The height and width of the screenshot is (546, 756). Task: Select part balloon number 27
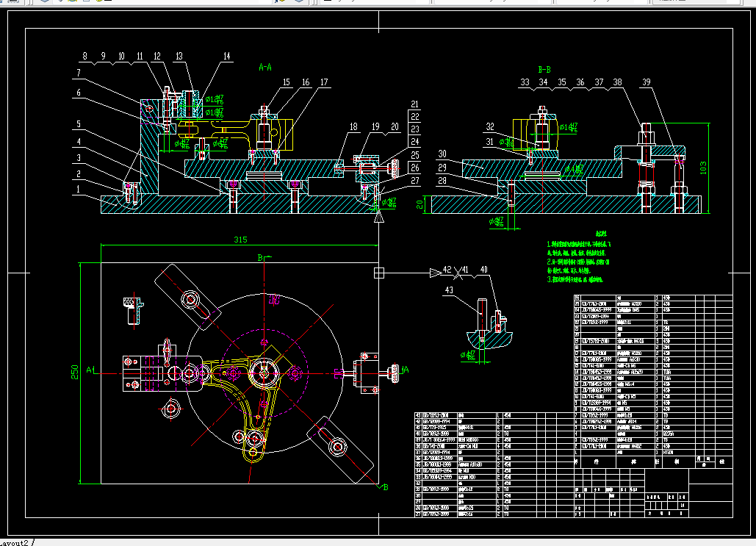(414, 180)
